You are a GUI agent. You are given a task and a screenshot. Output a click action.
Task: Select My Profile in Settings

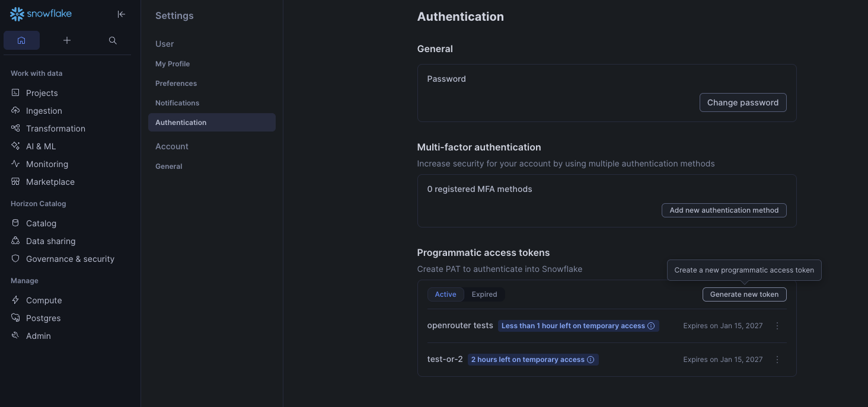(x=173, y=64)
